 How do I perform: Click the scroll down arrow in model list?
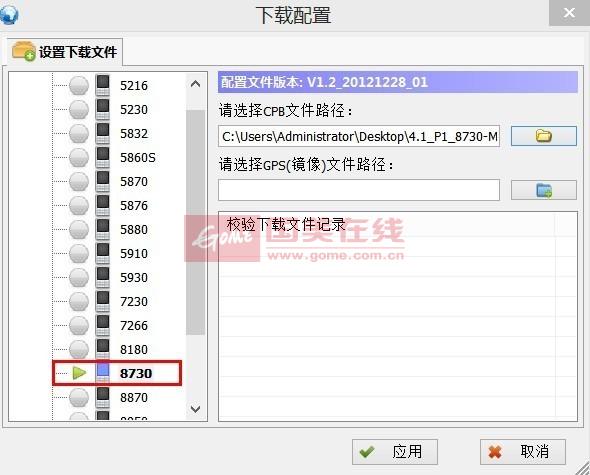(195, 409)
